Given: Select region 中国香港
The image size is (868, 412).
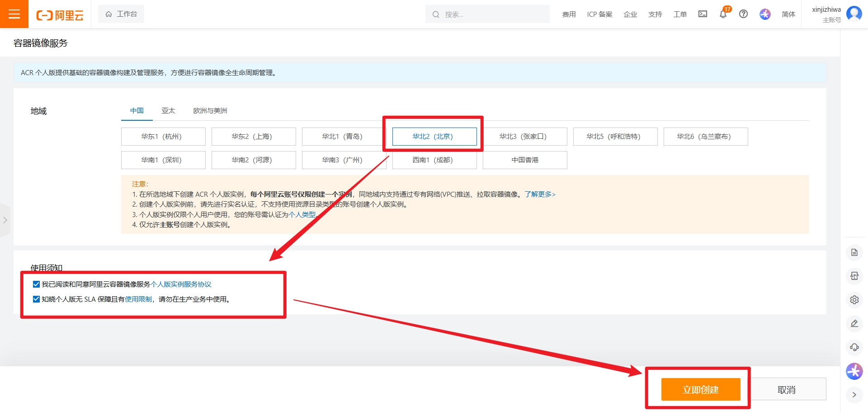Looking at the screenshot, I should point(525,160).
